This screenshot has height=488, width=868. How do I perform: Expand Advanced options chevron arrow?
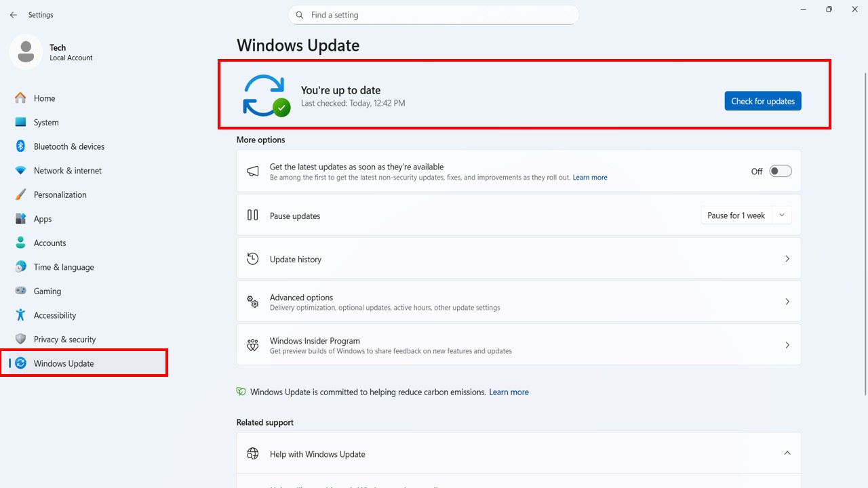tap(787, 302)
